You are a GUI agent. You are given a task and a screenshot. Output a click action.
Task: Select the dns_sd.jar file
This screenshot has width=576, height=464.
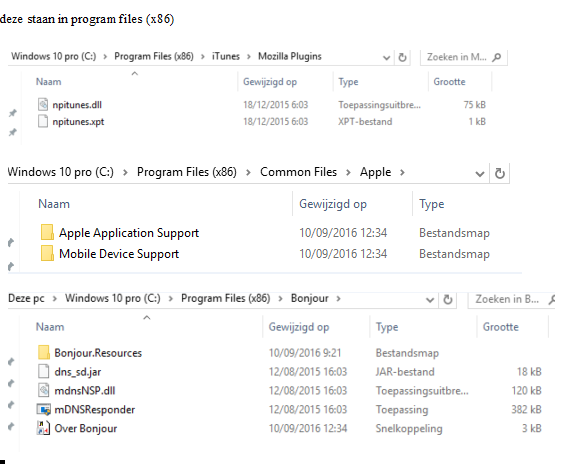(78, 372)
